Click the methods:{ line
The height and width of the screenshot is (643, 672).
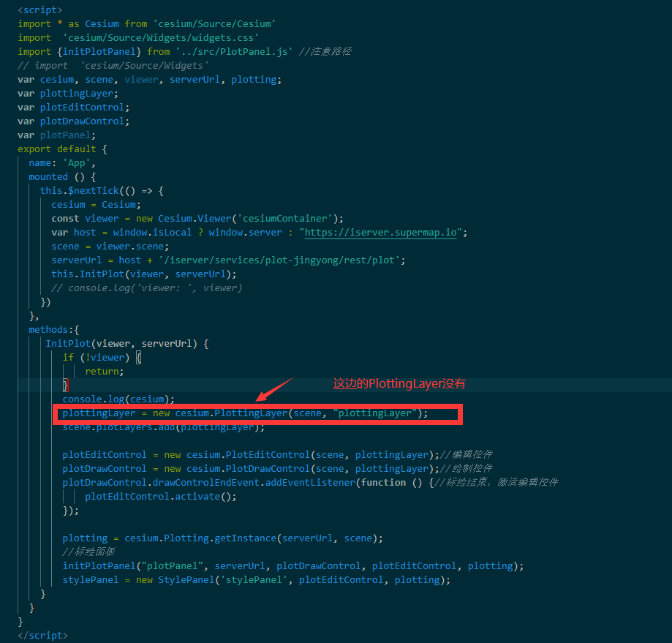click(53, 330)
